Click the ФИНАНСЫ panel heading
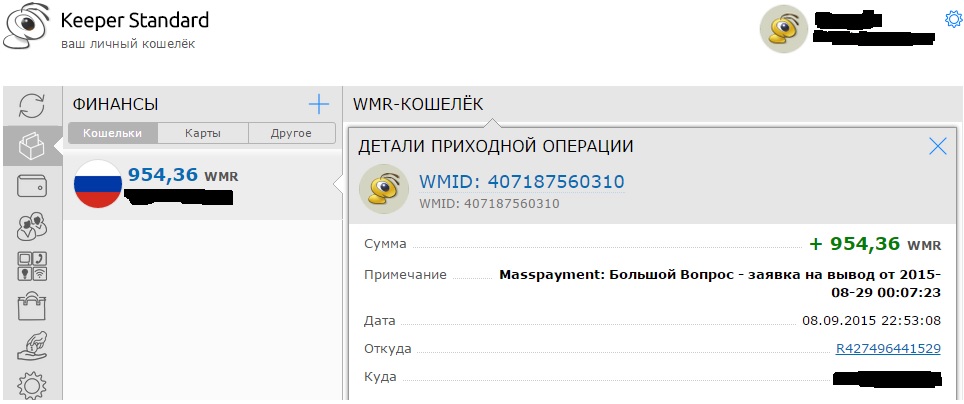This screenshot has width=964, height=404. 116,105
